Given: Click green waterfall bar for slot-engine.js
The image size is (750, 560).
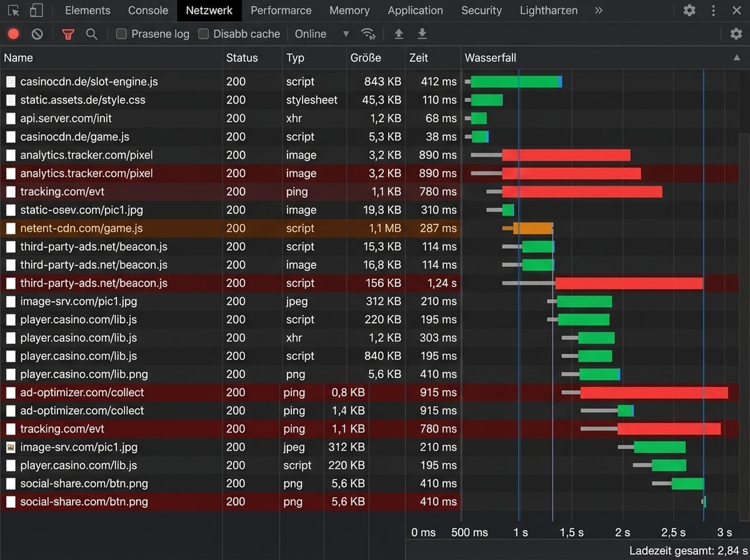Looking at the screenshot, I should click(516, 82).
